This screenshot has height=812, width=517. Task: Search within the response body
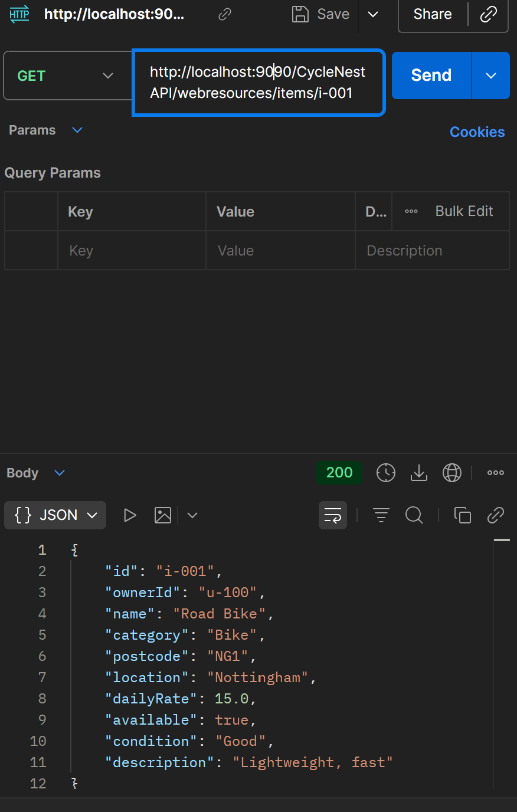pos(414,515)
